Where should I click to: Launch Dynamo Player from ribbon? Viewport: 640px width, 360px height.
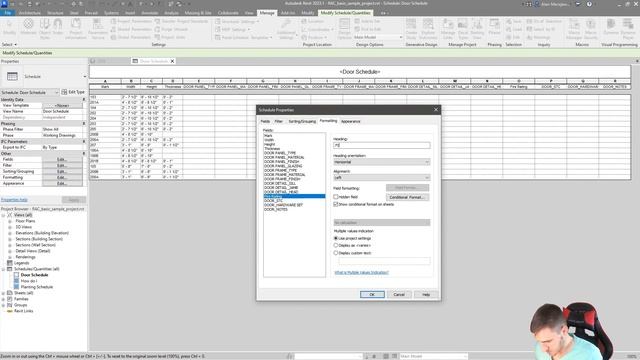click(628, 29)
